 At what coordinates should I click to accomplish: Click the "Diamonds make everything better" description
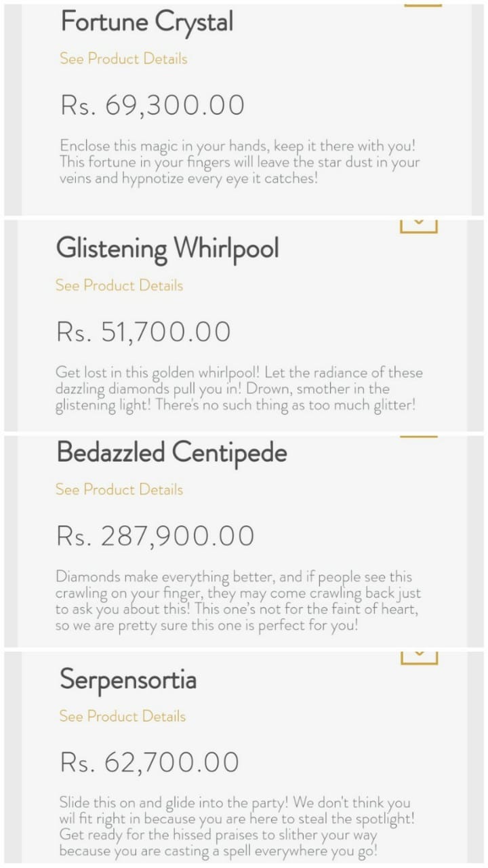[x=237, y=601]
